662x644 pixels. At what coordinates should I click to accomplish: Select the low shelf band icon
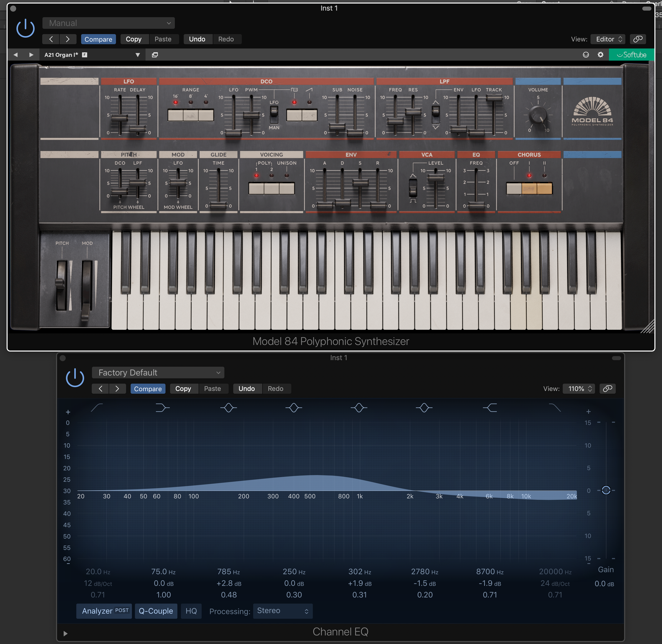tap(162, 408)
